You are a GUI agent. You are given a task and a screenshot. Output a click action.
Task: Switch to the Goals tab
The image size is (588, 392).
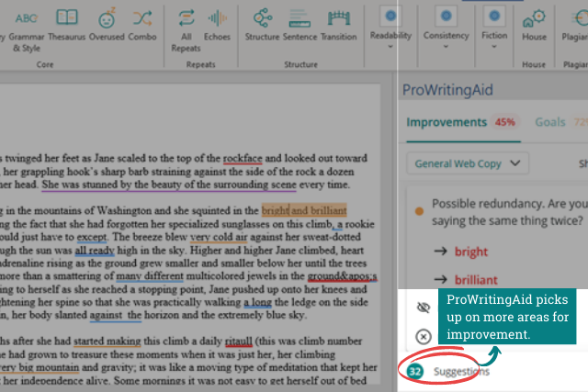[550, 122]
